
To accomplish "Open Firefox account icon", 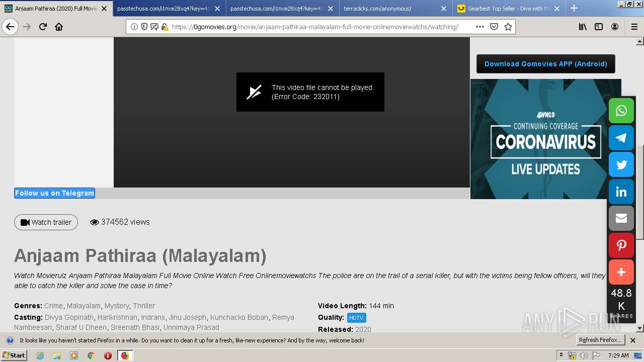I will 615,27.
